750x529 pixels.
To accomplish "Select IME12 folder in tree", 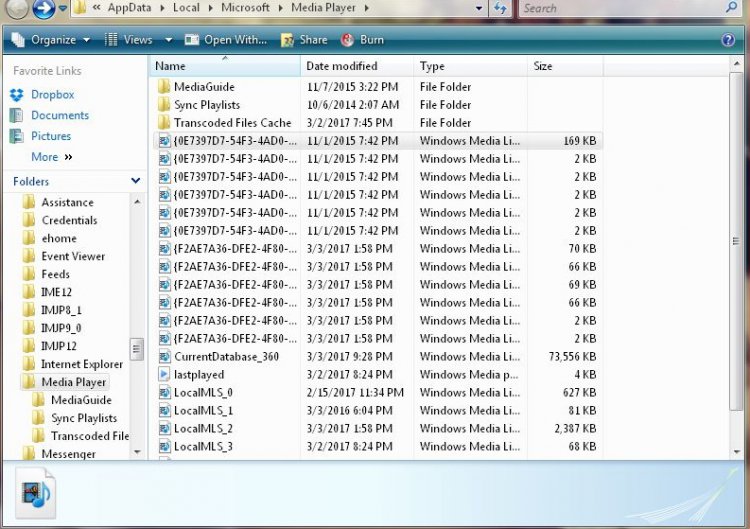I will [x=56, y=292].
